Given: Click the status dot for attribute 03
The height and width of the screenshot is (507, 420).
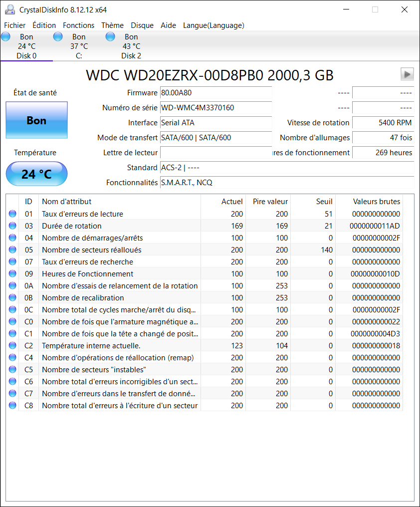Looking at the screenshot, I should [x=12, y=226].
